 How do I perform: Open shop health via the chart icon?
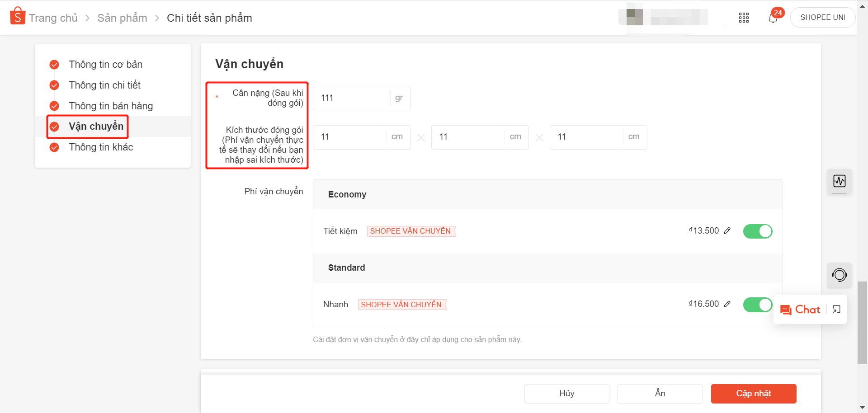(840, 182)
